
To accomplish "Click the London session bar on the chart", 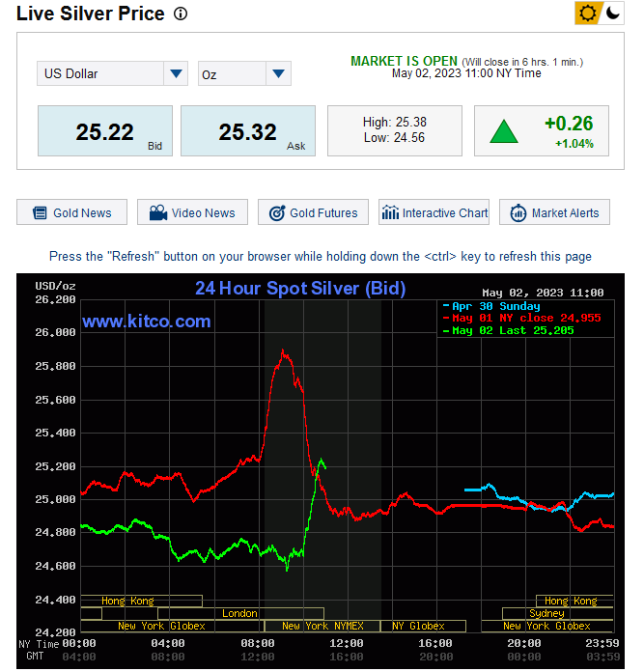I will click(x=240, y=613).
